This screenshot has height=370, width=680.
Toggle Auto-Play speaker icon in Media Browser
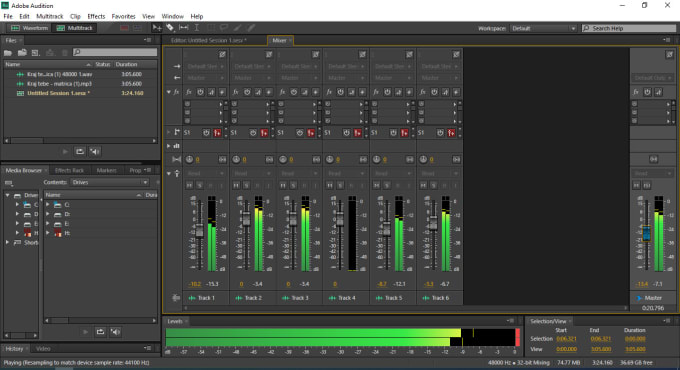point(115,332)
